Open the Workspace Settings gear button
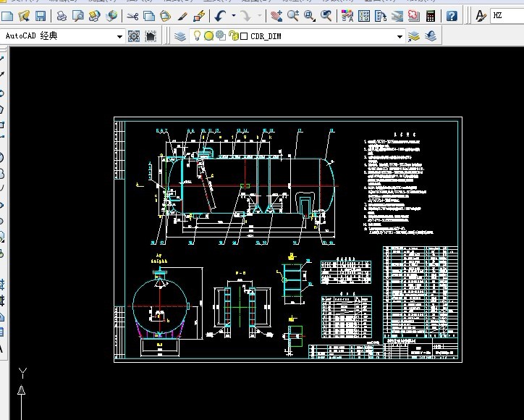The height and width of the screenshot is (420, 524). (134, 36)
